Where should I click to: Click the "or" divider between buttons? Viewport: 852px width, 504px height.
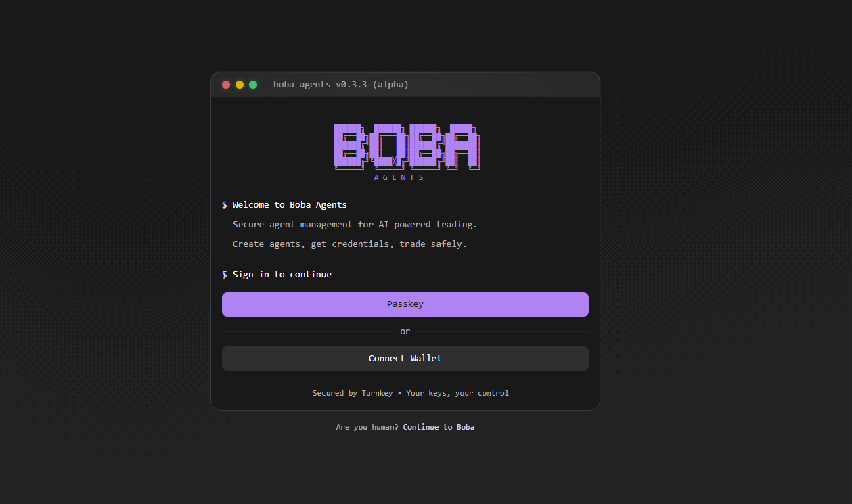pyautogui.click(x=405, y=331)
